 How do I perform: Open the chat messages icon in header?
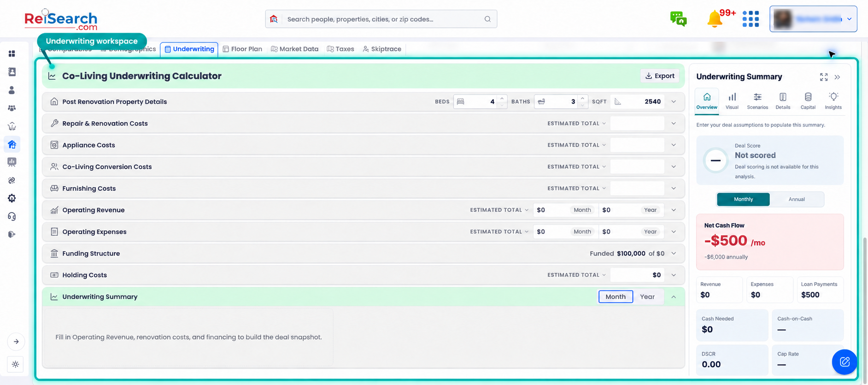point(678,19)
